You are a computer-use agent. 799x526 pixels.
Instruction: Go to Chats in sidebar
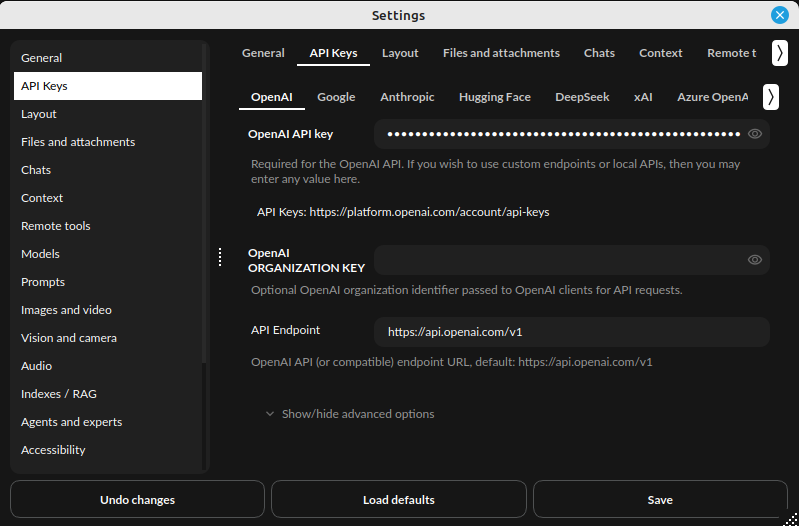(x=108, y=170)
